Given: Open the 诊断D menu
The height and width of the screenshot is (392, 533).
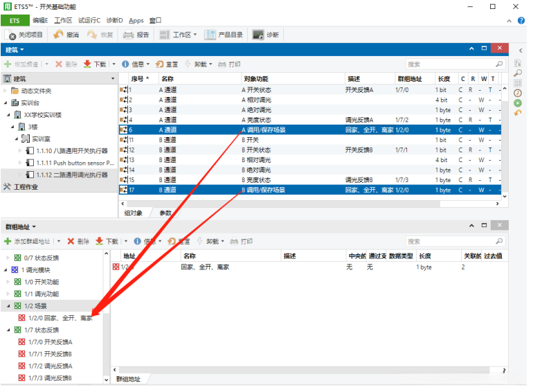Looking at the screenshot, I should click(114, 20).
